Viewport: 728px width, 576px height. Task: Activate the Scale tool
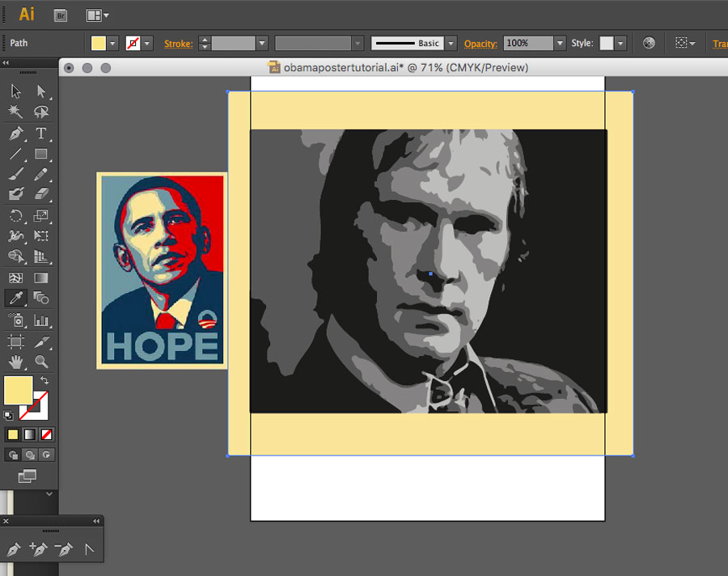[x=41, y=215]
